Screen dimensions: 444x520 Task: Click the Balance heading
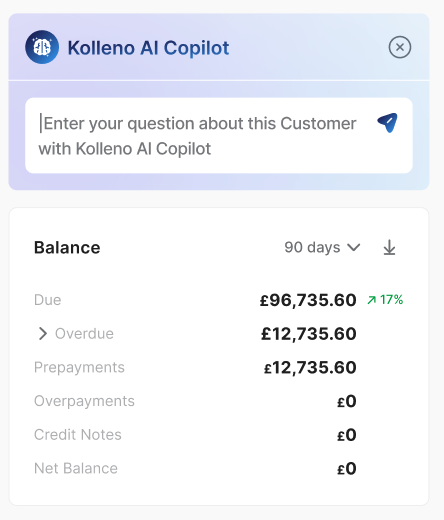click(x=67, y=247)
